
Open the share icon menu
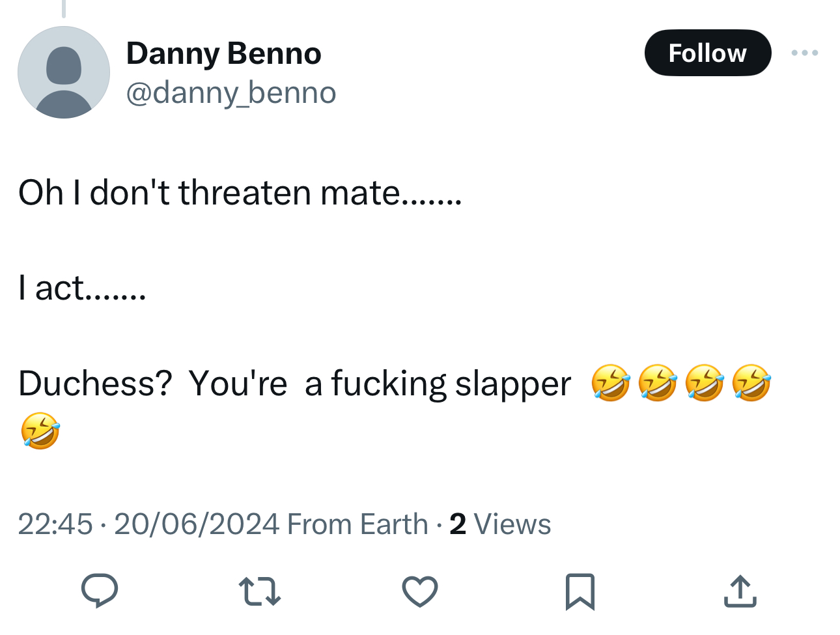740,591
